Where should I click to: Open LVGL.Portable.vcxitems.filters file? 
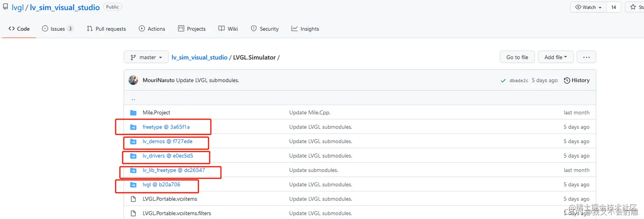click(177, 213)
